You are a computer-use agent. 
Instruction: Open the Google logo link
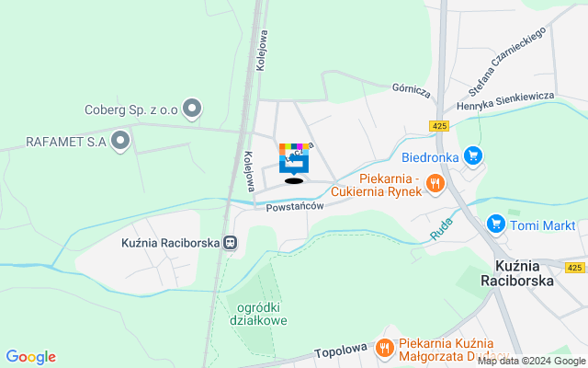point(30,357)
